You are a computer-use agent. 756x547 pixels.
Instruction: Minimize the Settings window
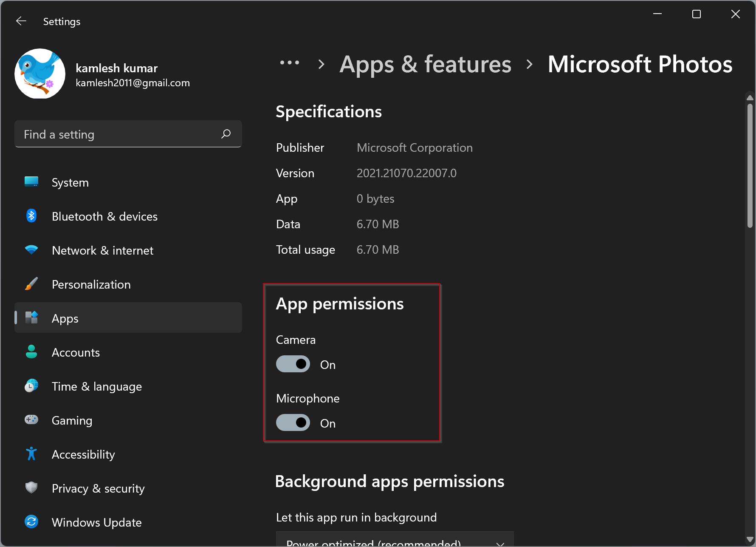click(x=657, y=14)
